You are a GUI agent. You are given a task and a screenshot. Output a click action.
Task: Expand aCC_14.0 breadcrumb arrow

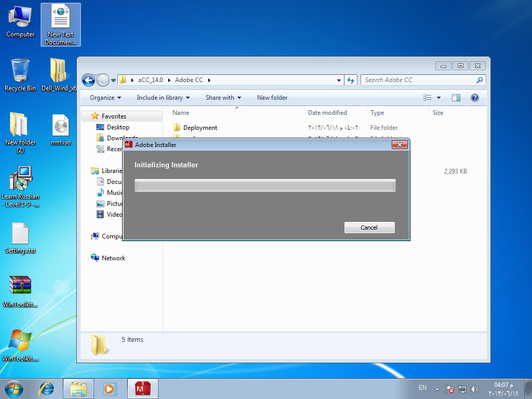coord(169,80)
